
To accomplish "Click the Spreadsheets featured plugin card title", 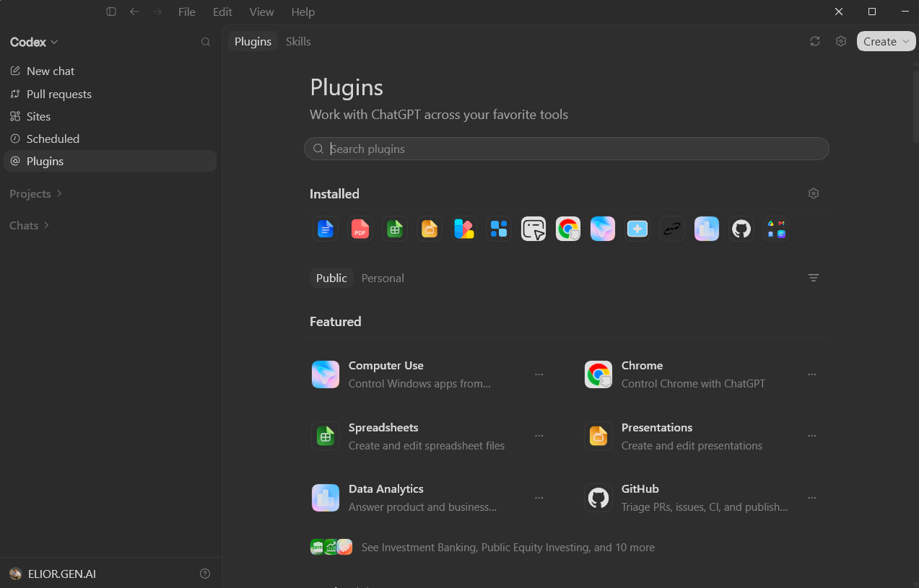I will coord(383,428).
